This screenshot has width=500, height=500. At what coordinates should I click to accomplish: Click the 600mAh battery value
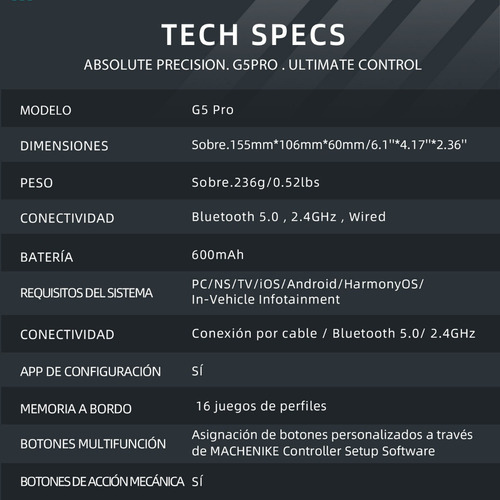217,255
